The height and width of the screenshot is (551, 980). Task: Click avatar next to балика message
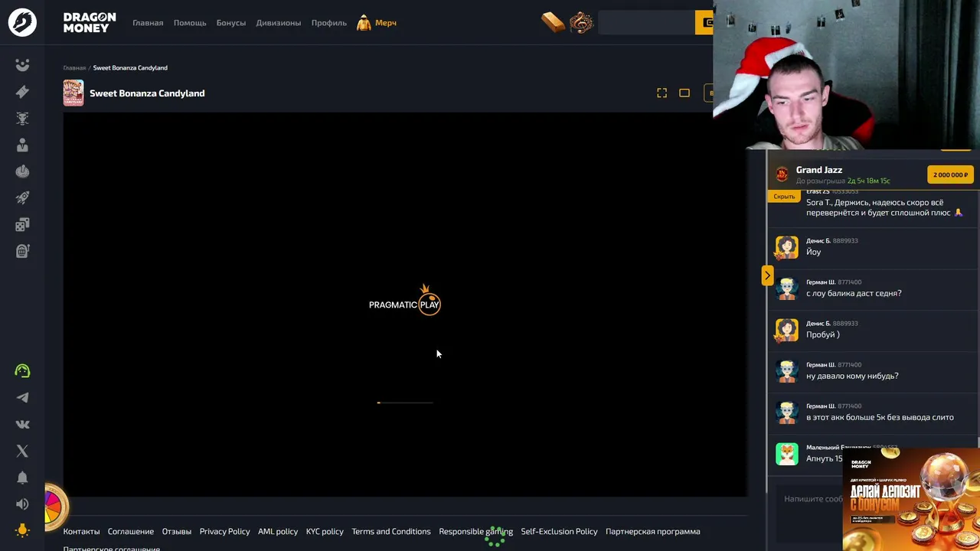(786, 288)
